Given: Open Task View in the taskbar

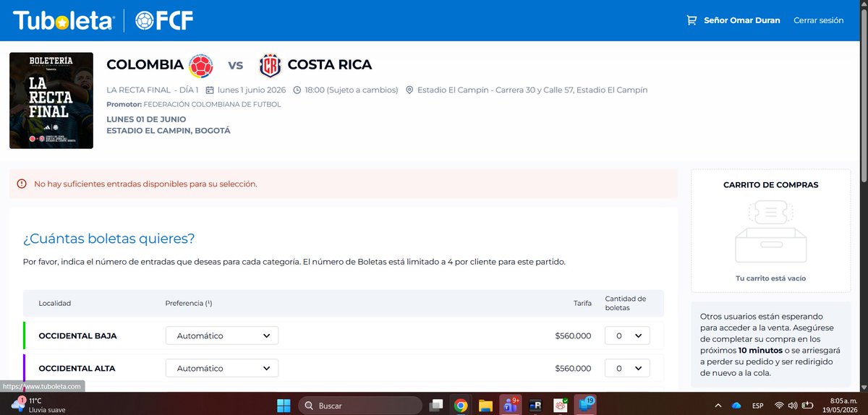Looking at the screenshot, I should click(436, 405).
